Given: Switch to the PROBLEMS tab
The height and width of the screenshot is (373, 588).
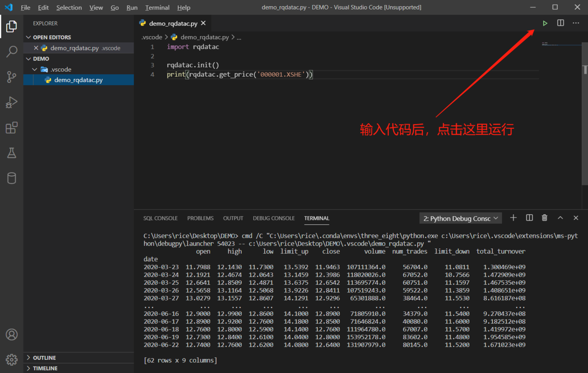Looking at the screenshot, I should pyautogui.click(x=200, y=218).
